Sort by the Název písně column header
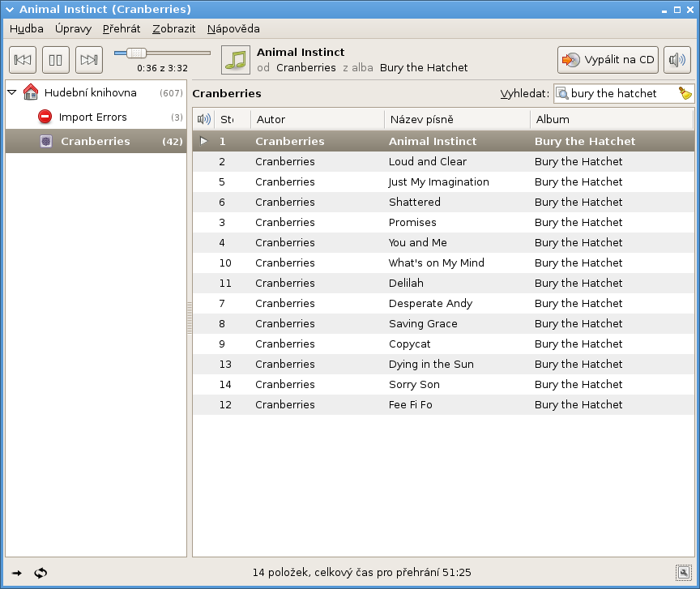The image size is (700, 589). [x=457, y=119]
